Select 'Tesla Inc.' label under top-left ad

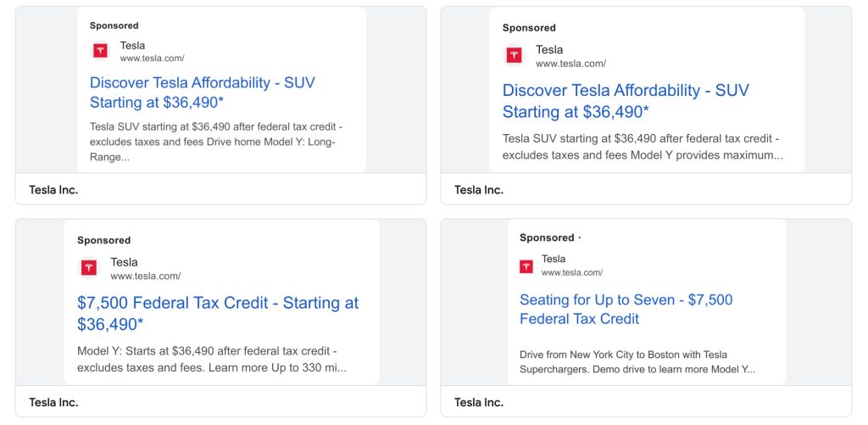[x=53, y=189]
